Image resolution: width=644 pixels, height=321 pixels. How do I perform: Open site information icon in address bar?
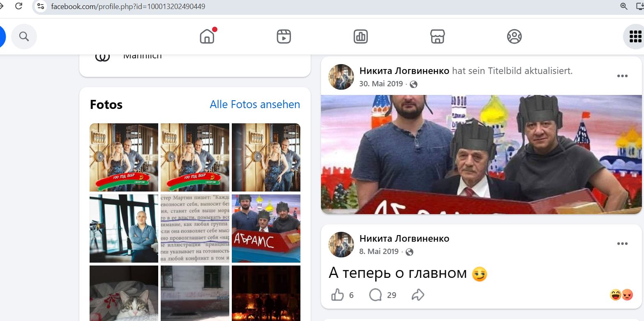coord(40,6)
